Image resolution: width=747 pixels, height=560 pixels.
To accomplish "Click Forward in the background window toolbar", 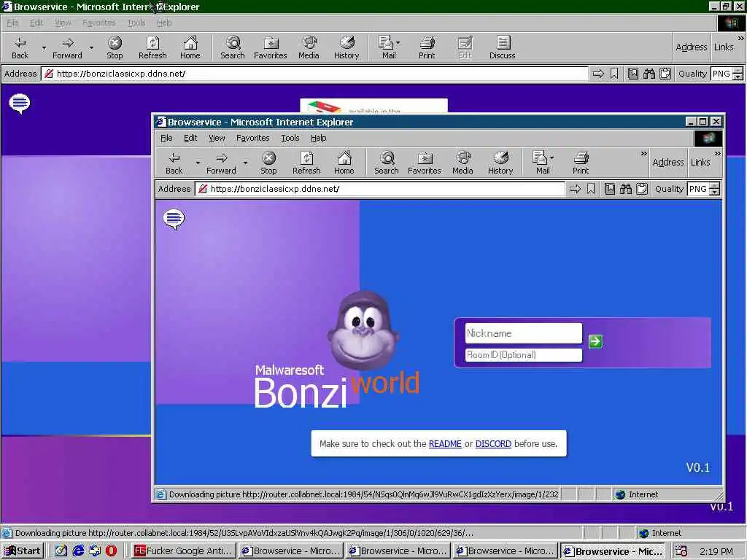I will pos(67,47).
